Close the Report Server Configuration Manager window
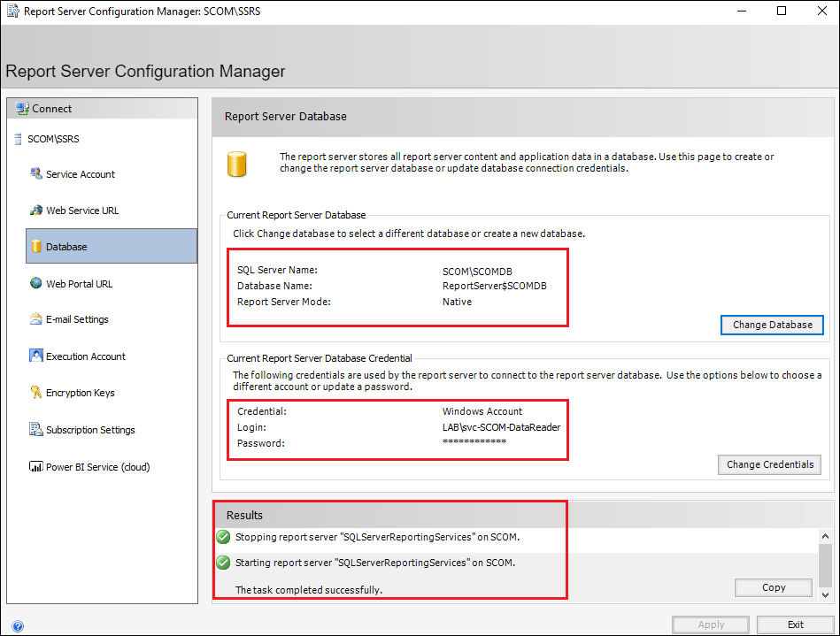840x636 pixels. [821, 11]
